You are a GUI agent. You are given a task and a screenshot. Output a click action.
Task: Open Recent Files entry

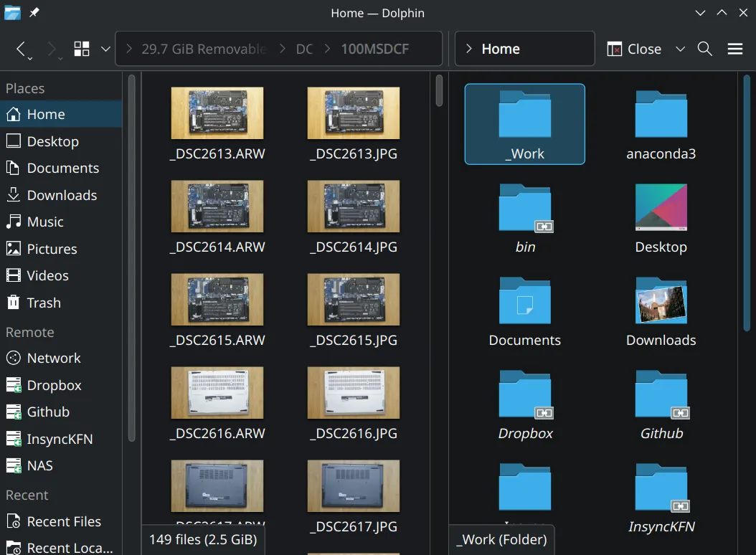click(61, 521)
